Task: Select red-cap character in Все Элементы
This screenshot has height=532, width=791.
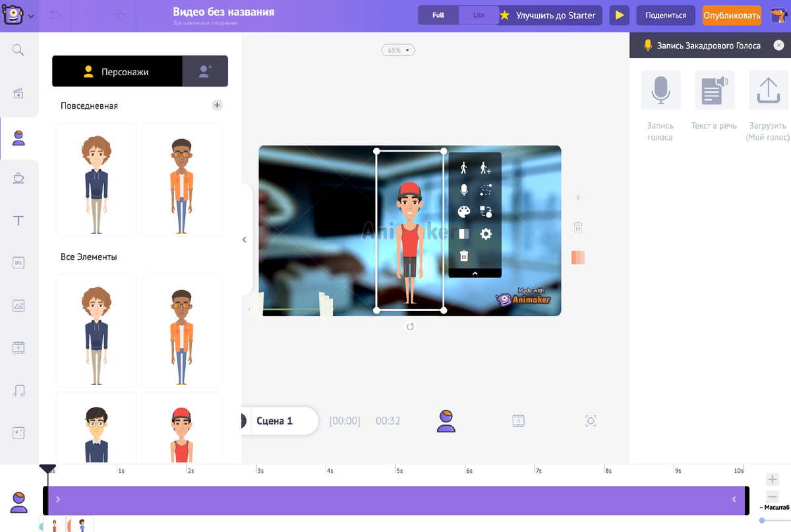Action: [181, 429]
